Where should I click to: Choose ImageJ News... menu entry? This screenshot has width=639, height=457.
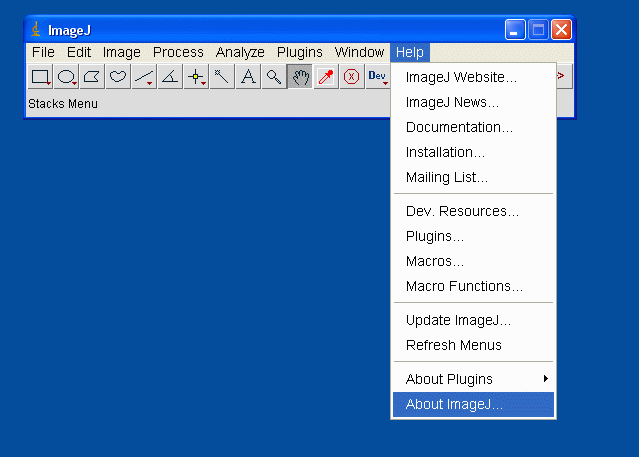point(473,102)
